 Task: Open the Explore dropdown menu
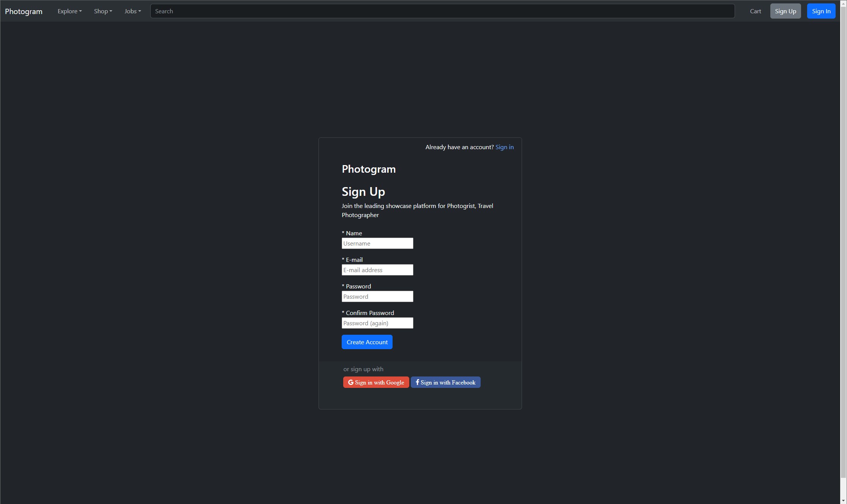(69, 11)
